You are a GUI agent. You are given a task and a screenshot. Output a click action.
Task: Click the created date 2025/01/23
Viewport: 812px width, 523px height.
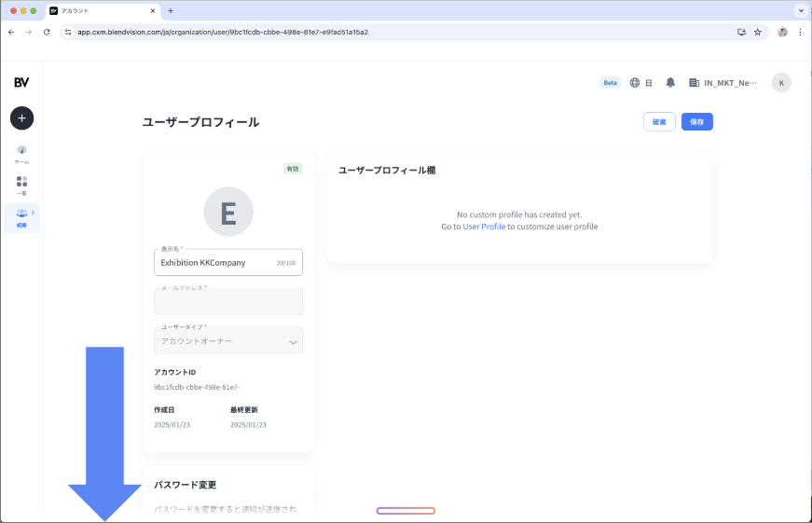172,424
